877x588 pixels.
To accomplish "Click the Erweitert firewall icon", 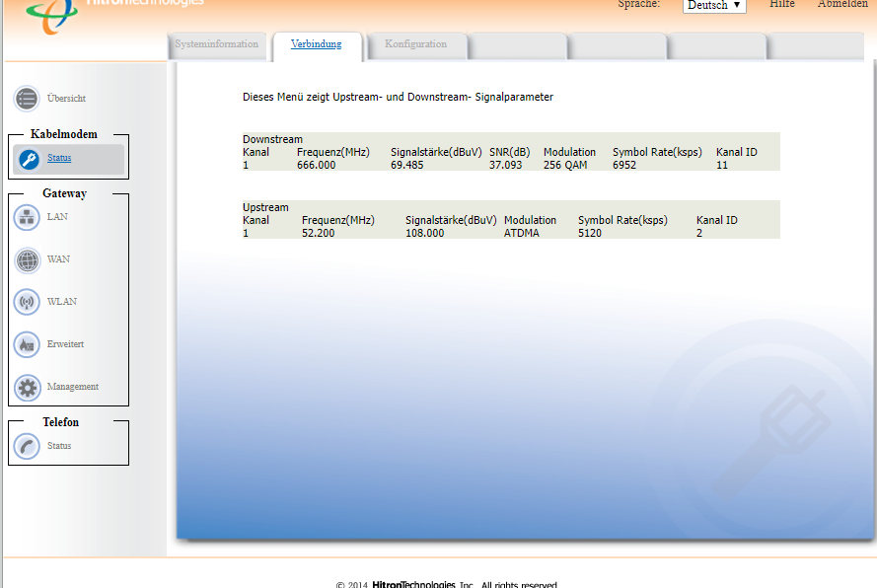I will [x=27, y=344].
